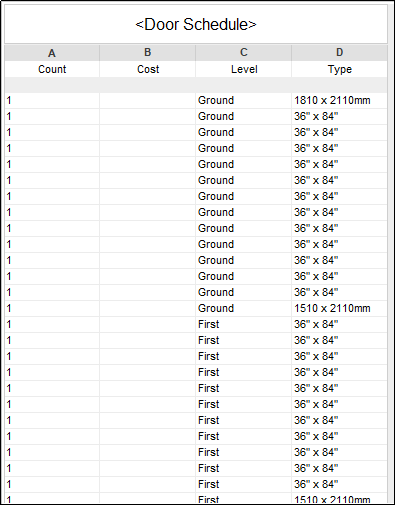Screen dimensions: 396x506
Task: Click the Type column heading
Action: click(339, 69)
